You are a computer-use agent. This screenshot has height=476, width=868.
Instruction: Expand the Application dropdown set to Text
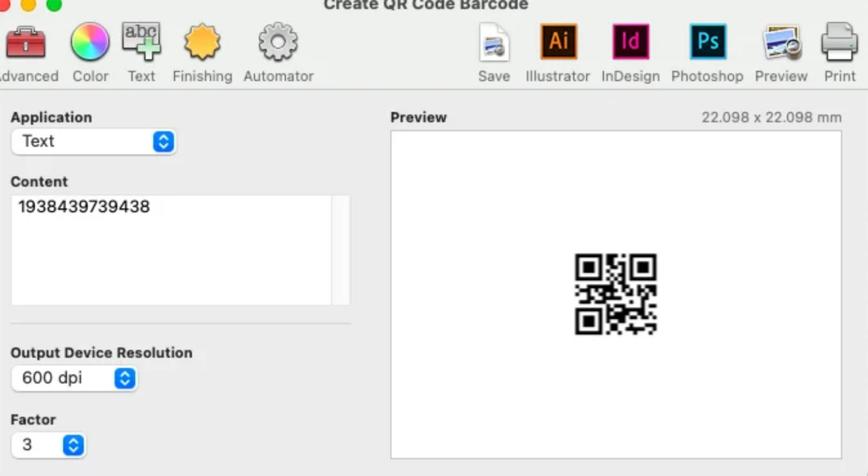93,141
